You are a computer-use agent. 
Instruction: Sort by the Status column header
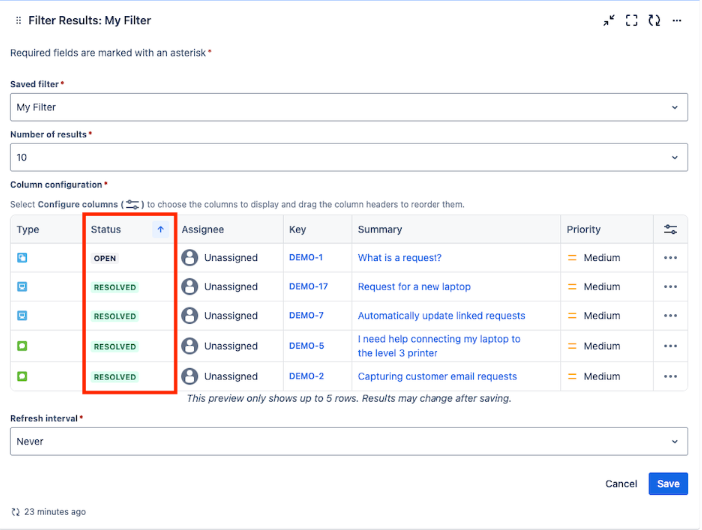(x=106, y=230)
